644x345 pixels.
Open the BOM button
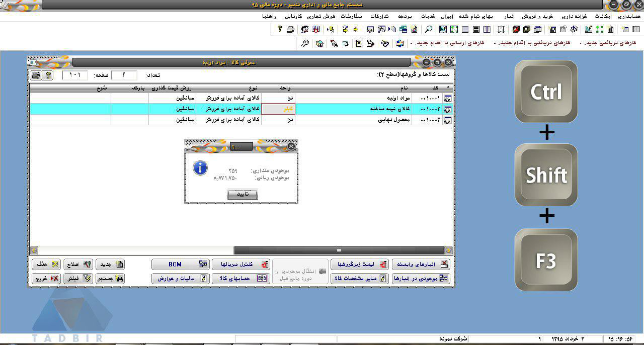180,264
